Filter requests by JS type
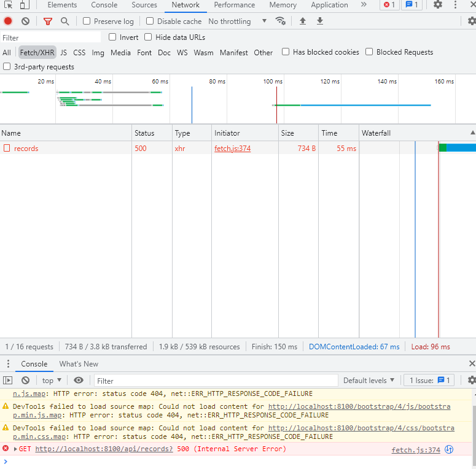The width and height of the screenshot is (476, 469). click(63, 52)
